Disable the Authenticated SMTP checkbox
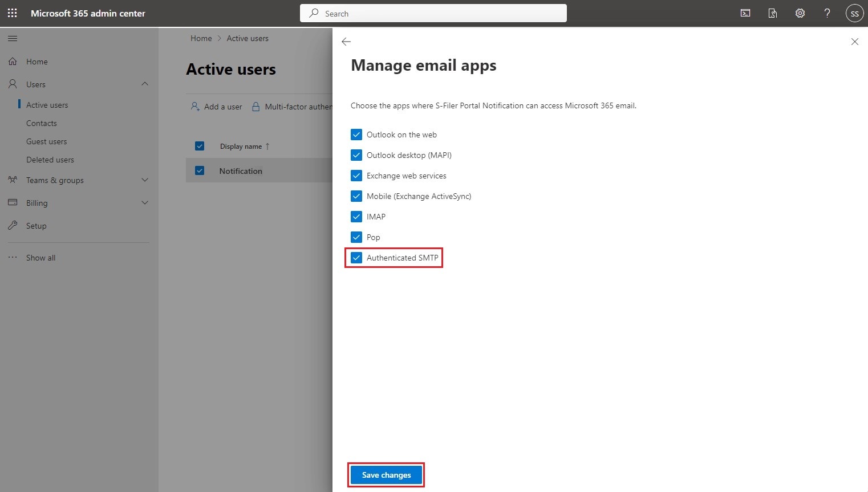Image resolution: width=868 pixels, height=492 pixels. point(356,258)
